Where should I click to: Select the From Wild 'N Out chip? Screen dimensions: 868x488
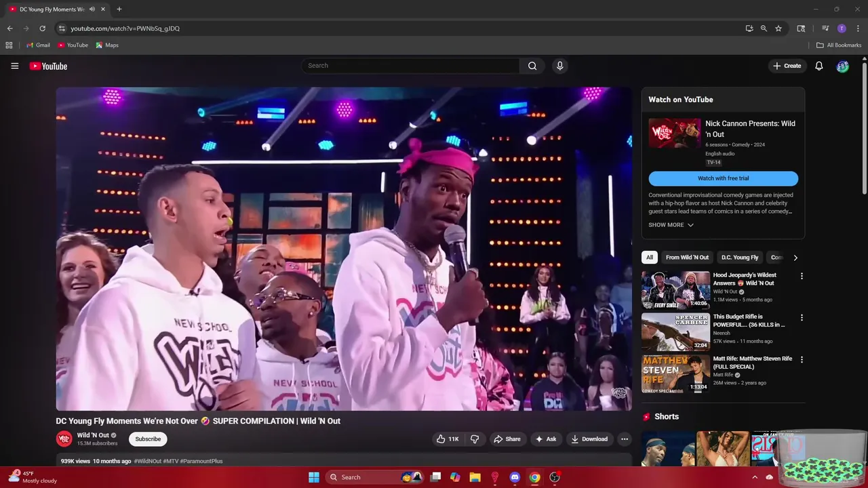687,258
